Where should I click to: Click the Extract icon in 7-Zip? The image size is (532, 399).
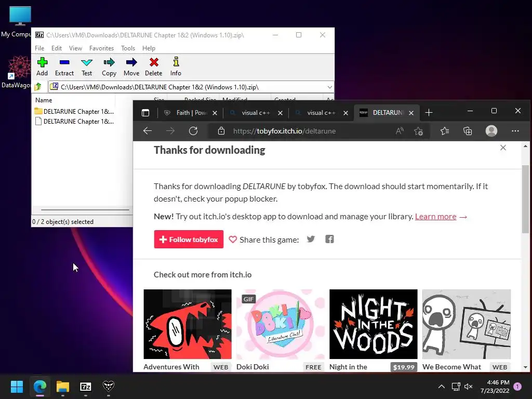point(64,67)
